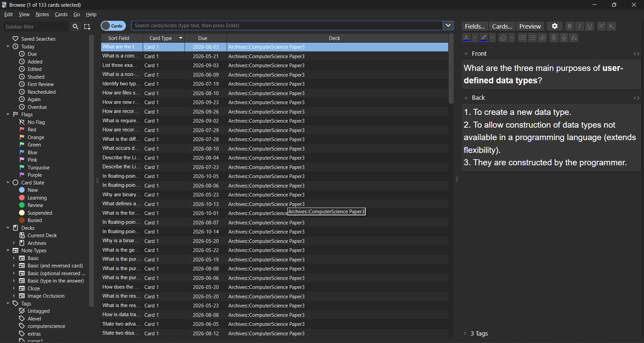644x343 pixels.
Task: Insert an ordered numbered list
Action: click(x=532, y=38)
